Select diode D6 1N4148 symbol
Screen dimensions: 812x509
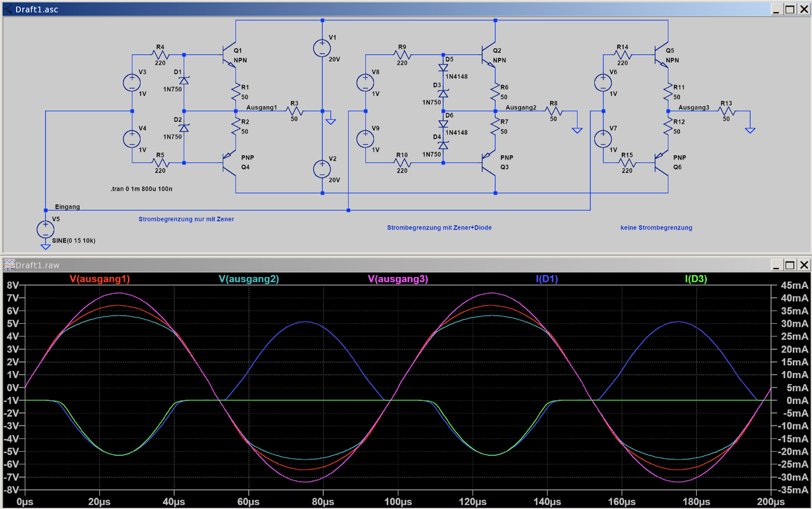pyautogui.click(x=444, y=124)
